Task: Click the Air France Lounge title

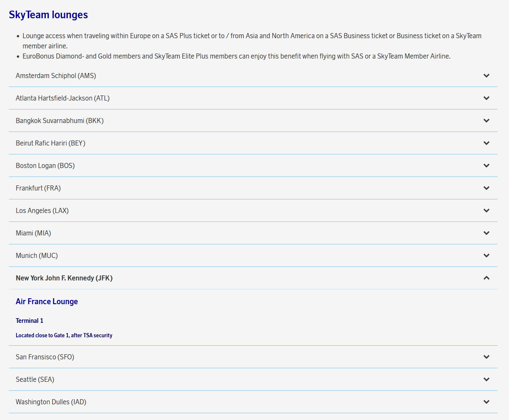Action: 47,302
